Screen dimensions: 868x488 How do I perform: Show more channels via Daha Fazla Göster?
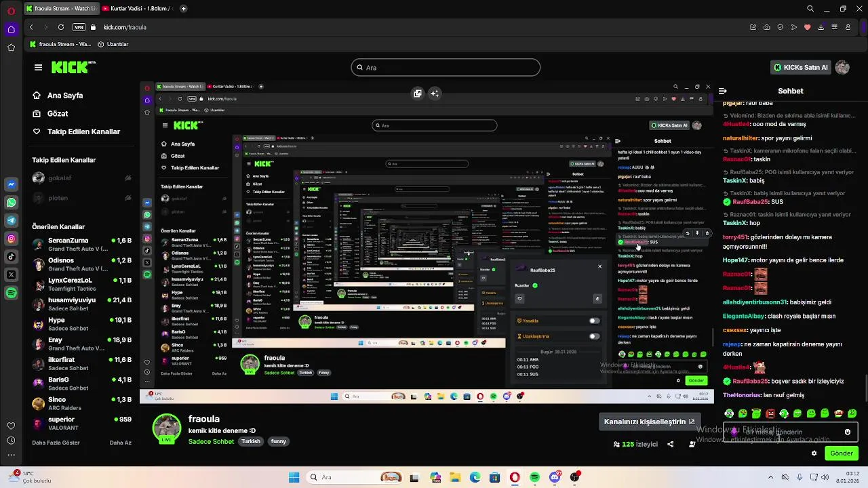tap(56, 443)
